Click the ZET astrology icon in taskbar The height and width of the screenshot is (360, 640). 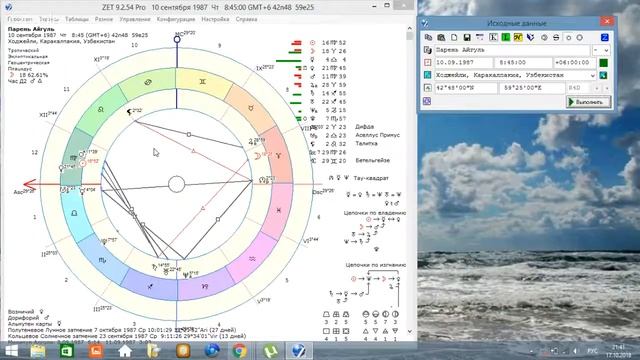(298, 351)
